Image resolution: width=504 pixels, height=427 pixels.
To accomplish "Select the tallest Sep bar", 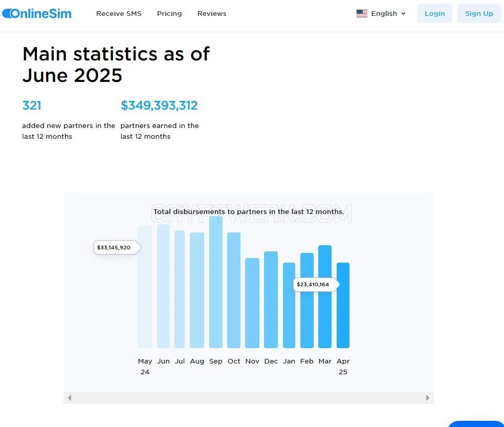I will (216, 282).
